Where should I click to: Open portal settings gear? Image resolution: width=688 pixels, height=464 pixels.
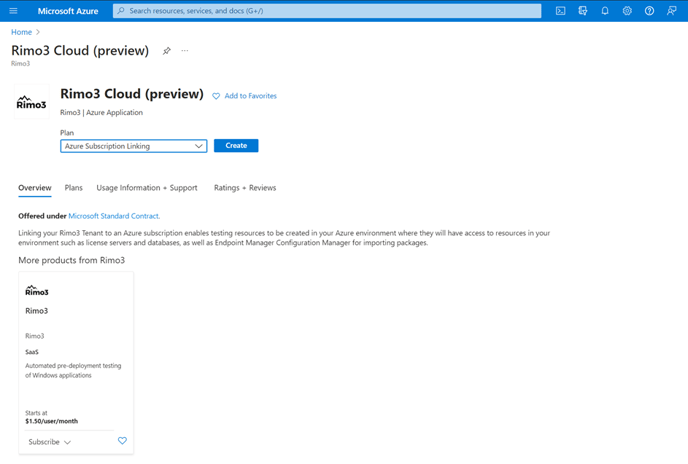tap(627, 11)
